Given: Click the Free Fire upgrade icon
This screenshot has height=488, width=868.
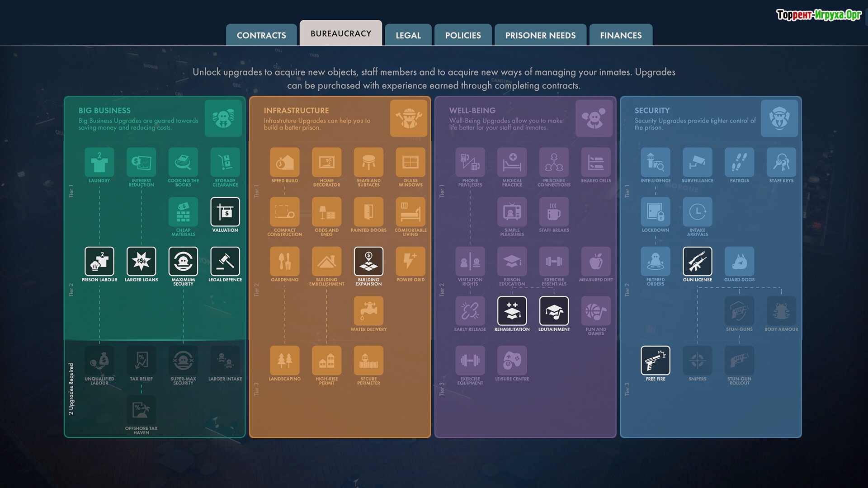Looking at the screenshot, I should coord(655,361).
